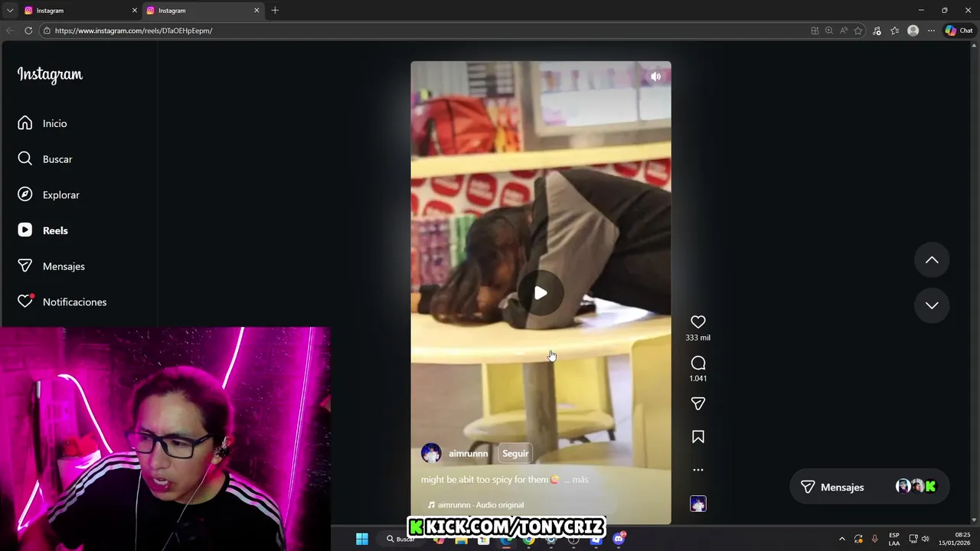
Task: Expand the caption with 'más'
Action: 580,480
